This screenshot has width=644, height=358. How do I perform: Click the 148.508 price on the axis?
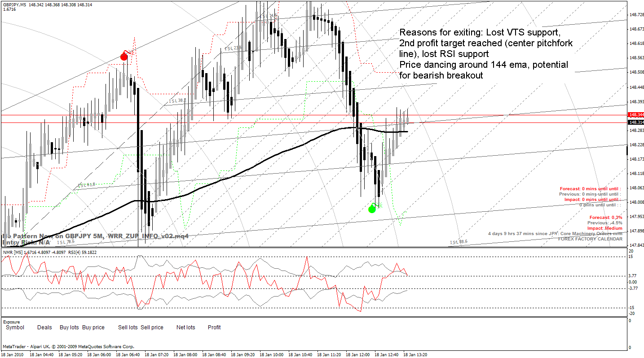click(637, 72)
